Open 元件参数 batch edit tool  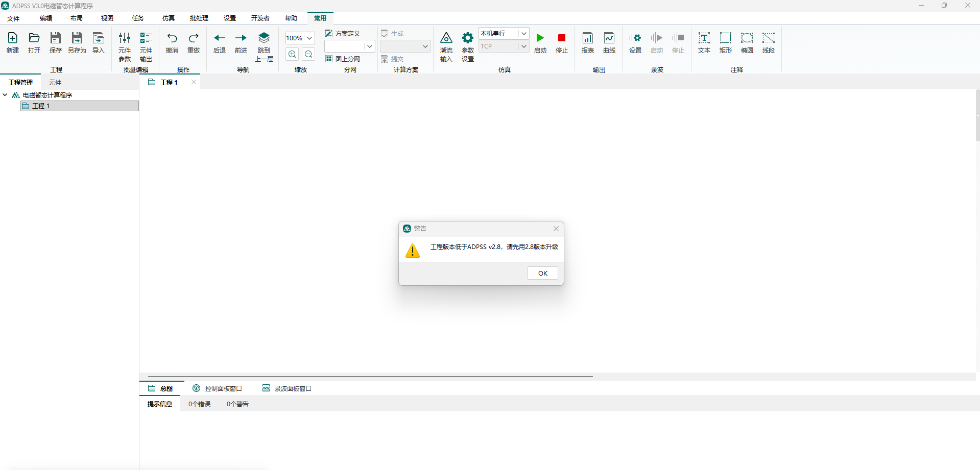point(125,38)
